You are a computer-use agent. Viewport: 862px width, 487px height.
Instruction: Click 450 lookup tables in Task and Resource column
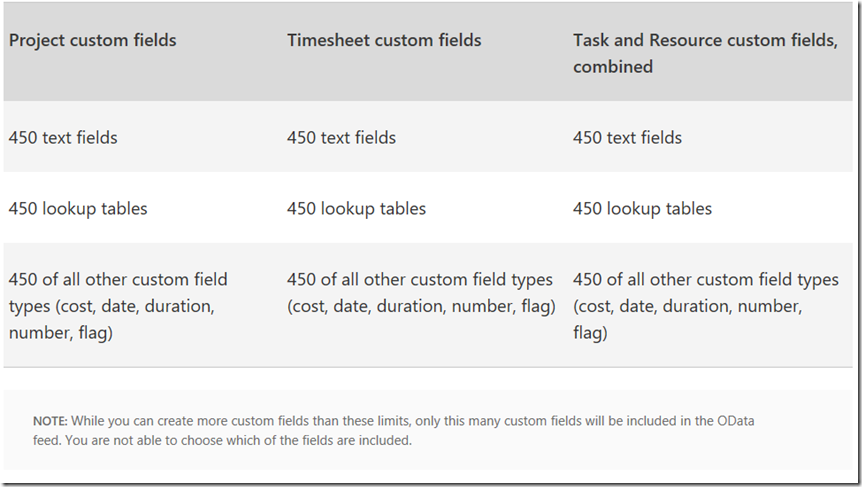tap(642, 209)
